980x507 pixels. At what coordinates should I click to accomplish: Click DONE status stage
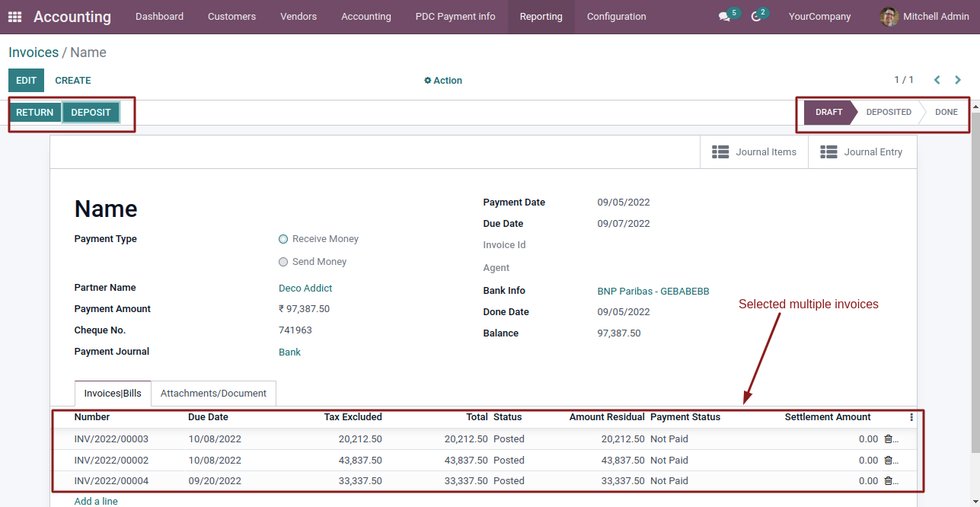(946, 112)
